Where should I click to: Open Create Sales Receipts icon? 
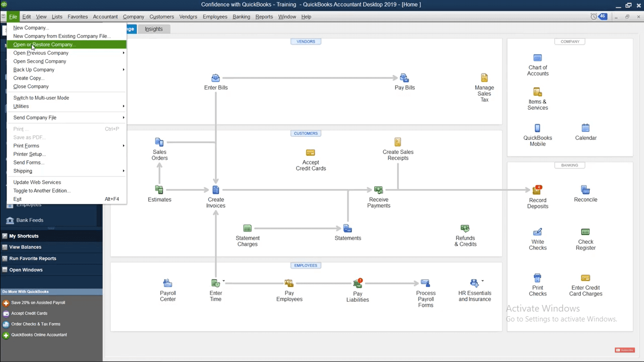coord(398,142)
